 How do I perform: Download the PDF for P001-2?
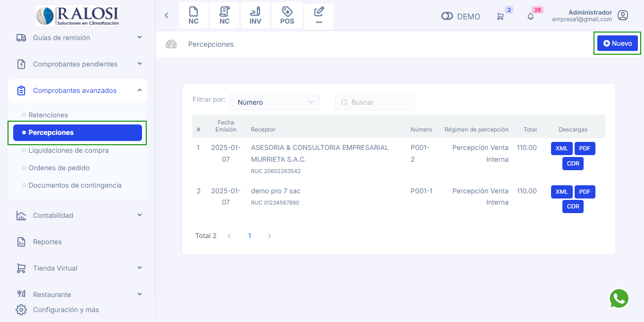[585, 149]
